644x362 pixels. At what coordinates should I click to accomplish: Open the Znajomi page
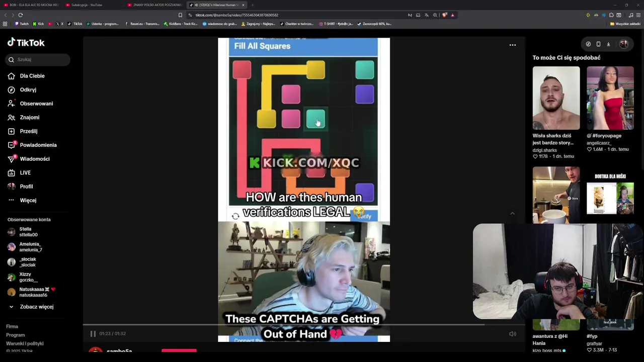click(x=24, y=117)
